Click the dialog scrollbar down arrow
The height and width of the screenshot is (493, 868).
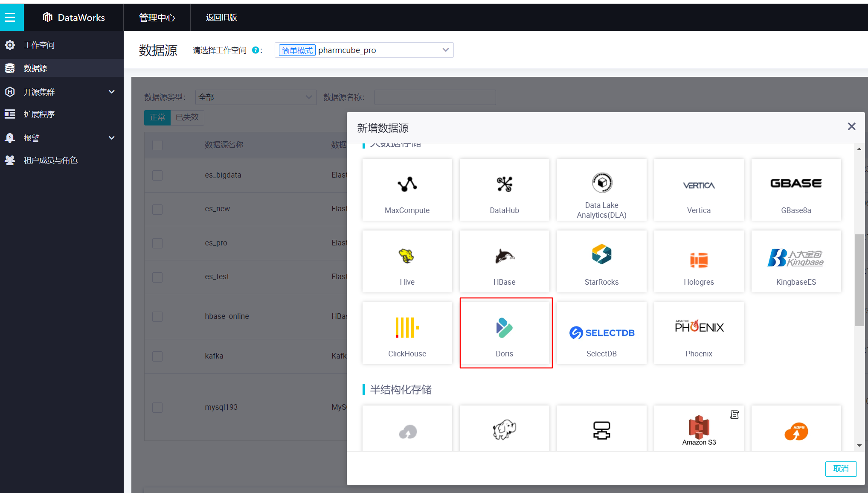pos(859,446)
